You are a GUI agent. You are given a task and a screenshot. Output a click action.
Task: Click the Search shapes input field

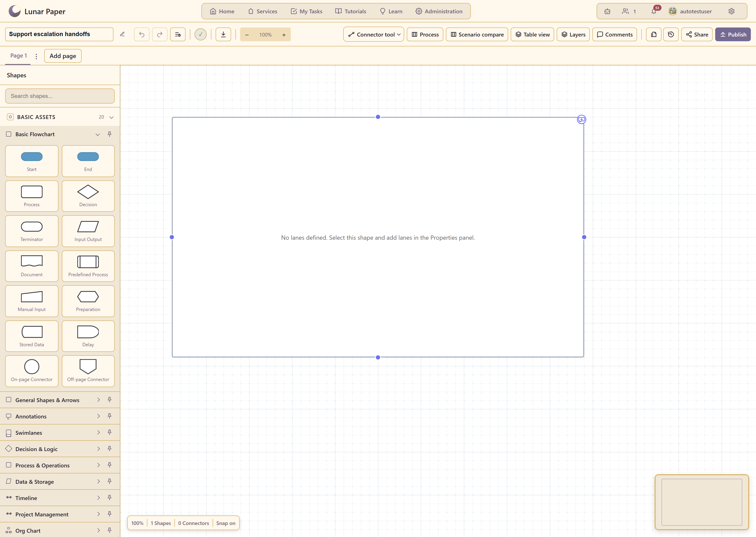60,96
